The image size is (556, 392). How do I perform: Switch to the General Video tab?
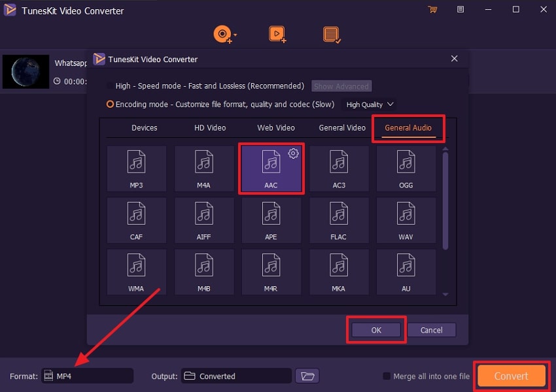tap(342, 128)
